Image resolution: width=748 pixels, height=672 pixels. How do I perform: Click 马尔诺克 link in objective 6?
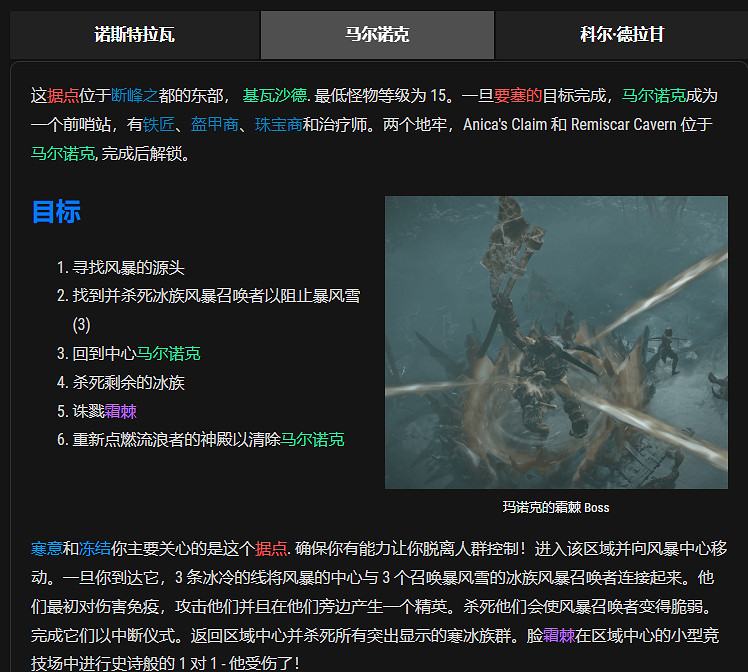click(312, 440)
